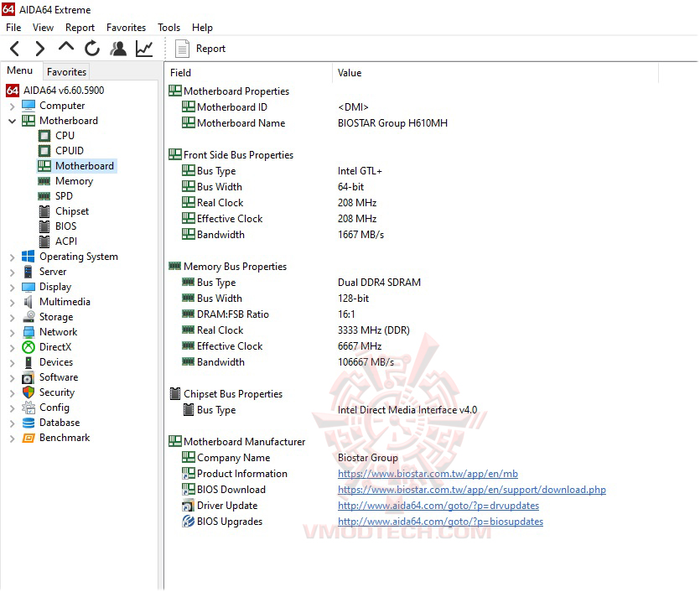Click the Security shield icon

tap(29, 392)
